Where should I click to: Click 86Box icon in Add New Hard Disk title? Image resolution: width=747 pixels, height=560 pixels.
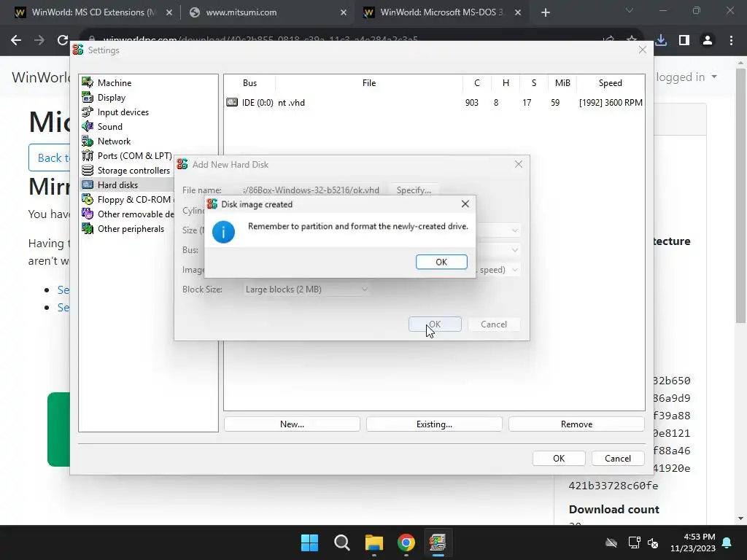pos(182,164)
